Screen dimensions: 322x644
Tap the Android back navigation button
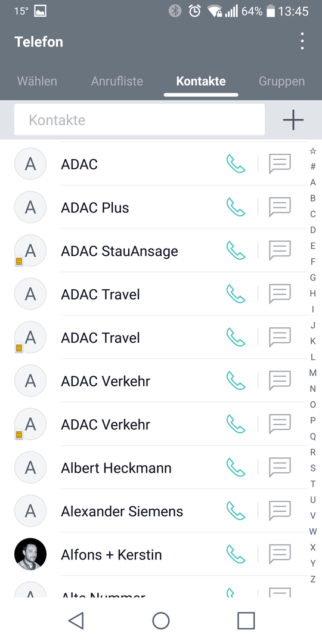click(76, 620)
